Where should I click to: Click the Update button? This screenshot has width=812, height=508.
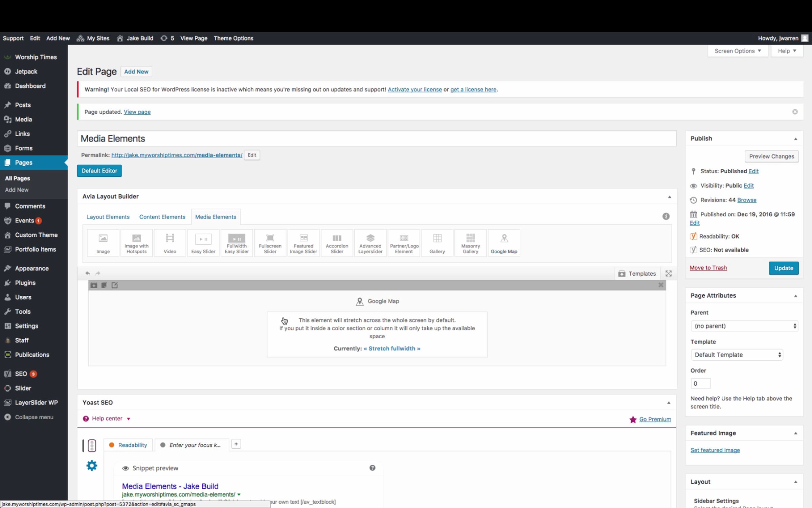point(783,268)
